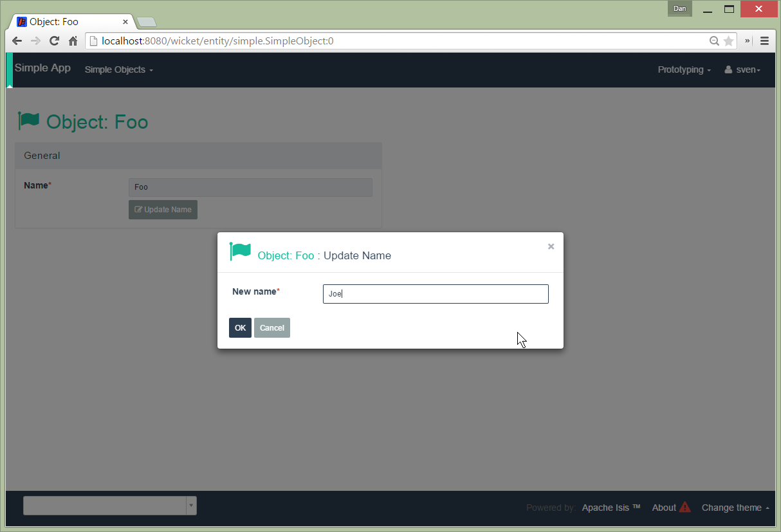Go to browser home page icon
This screenshot has width=781, height=532.
tap(73, 41)
